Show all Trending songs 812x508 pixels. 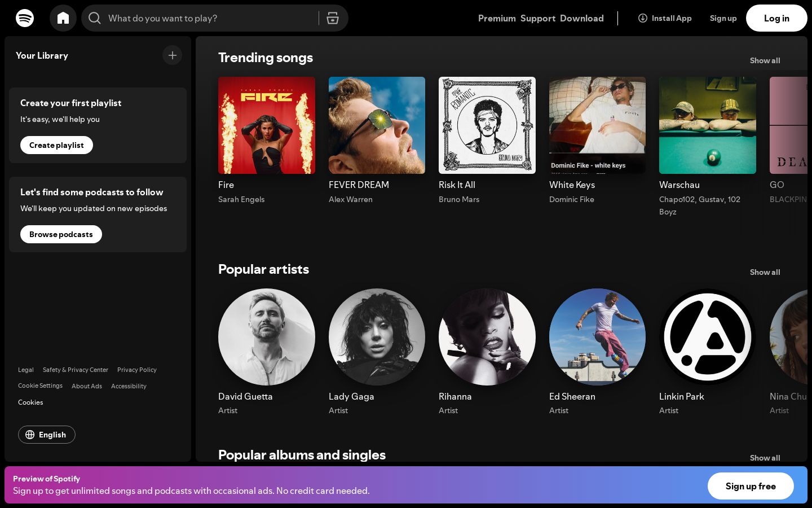pos(765,60)
